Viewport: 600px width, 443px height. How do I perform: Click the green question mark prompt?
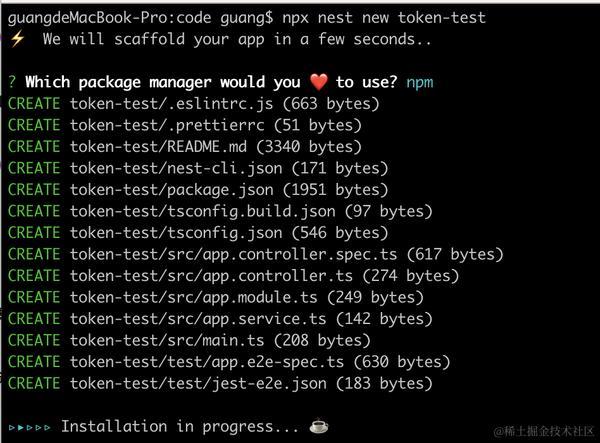point(12,82)
